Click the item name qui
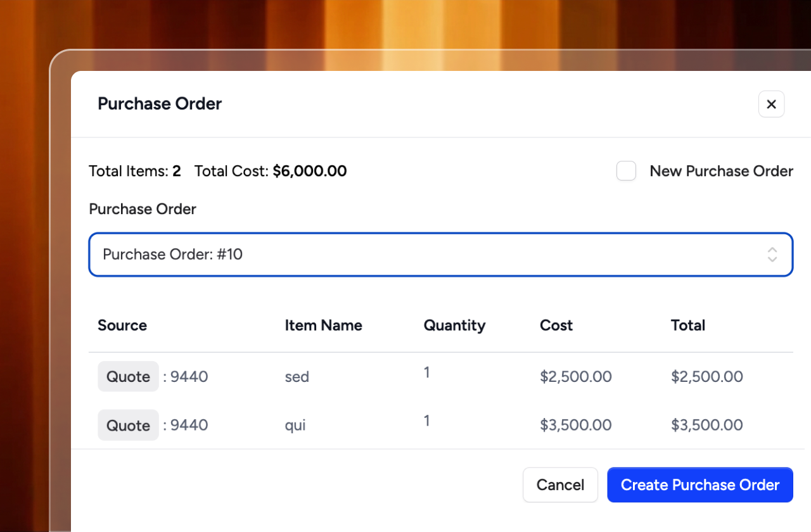The image size is (811, 532). 295,425
